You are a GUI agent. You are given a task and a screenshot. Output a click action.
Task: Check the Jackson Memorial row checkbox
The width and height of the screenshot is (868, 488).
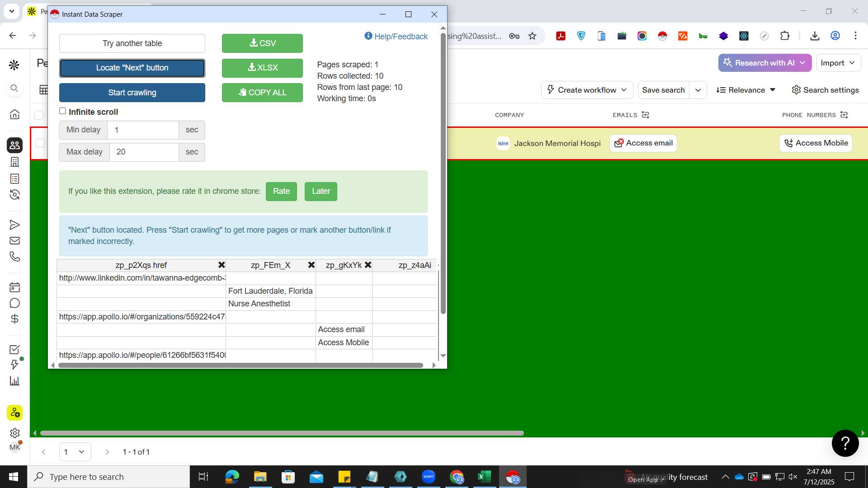tap(40, 143)
